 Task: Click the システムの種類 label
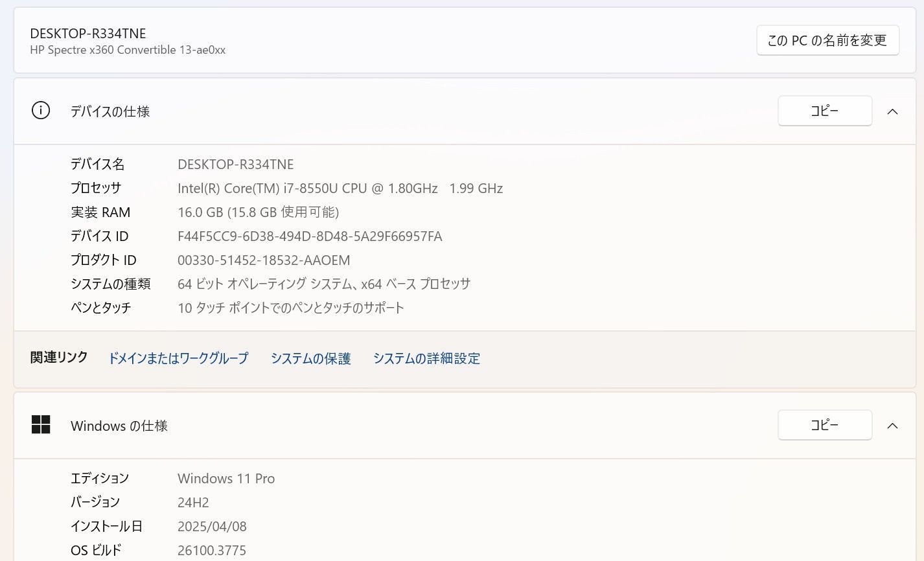[111, 284]
